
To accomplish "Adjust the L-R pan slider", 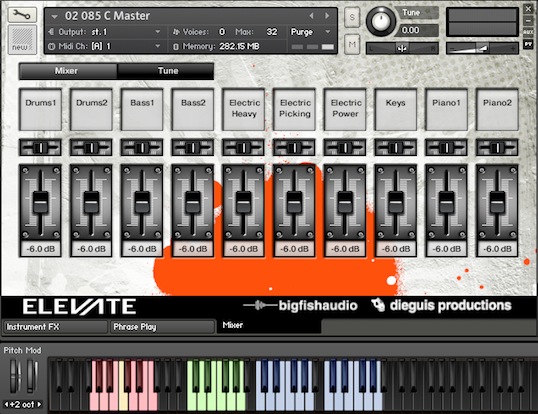I will click(402, 48).
